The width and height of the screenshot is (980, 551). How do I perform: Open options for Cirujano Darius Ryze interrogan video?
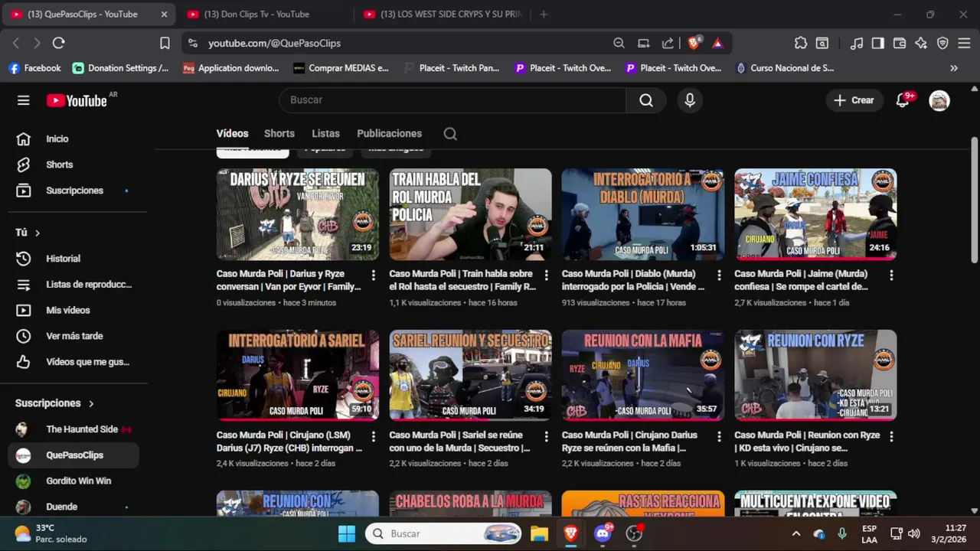374,436
